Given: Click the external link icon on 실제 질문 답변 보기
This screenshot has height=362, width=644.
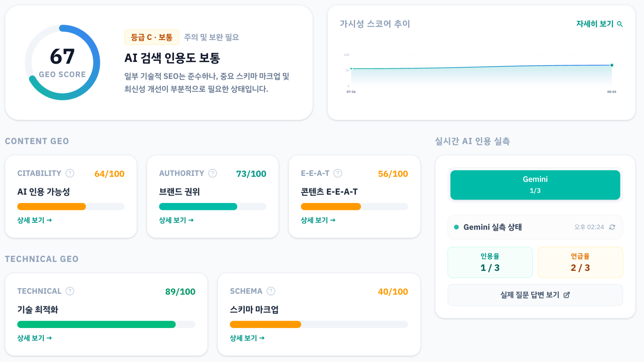Looking at the screenshot, I should pos(567,295).
